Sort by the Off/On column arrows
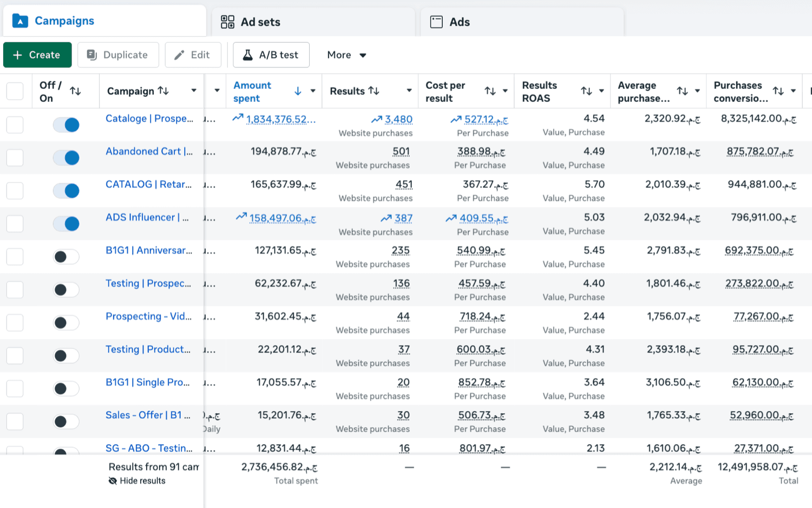 coord(76,92)
